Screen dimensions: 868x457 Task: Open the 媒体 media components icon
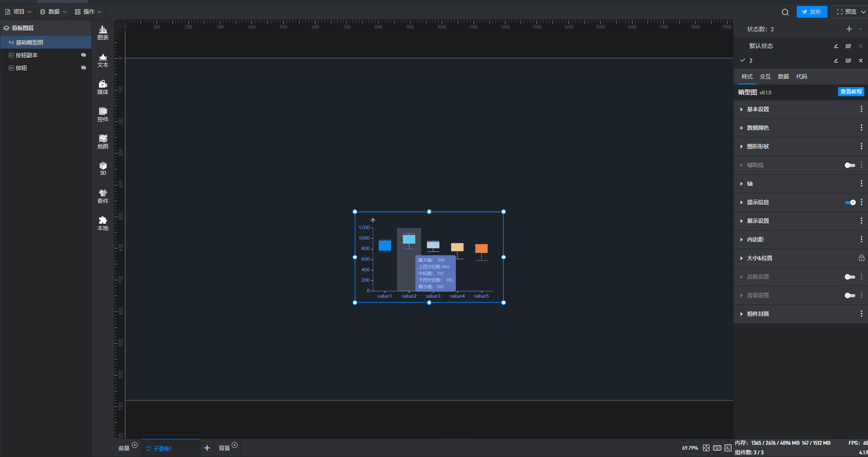click(x=103, y=87)
